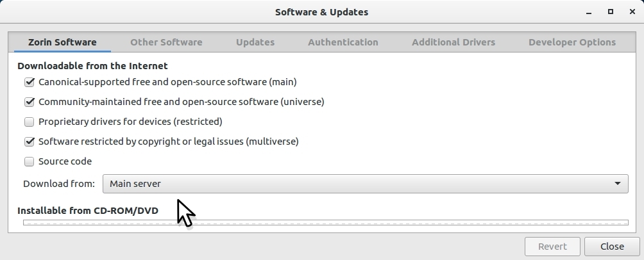Untick the multiverse software checkbox
644x260 pixels.
pos(29,142)
